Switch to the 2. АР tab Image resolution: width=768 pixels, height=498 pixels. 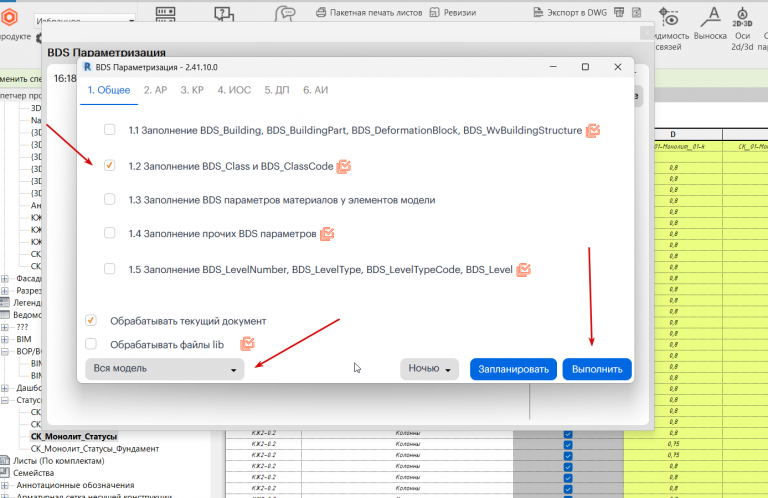point(155,90)
